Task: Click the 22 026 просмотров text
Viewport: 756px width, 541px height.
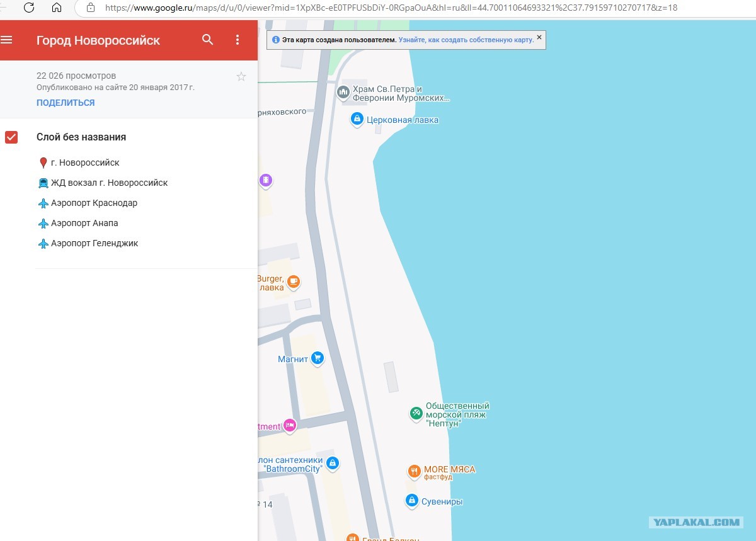Action: coord(76,76)
